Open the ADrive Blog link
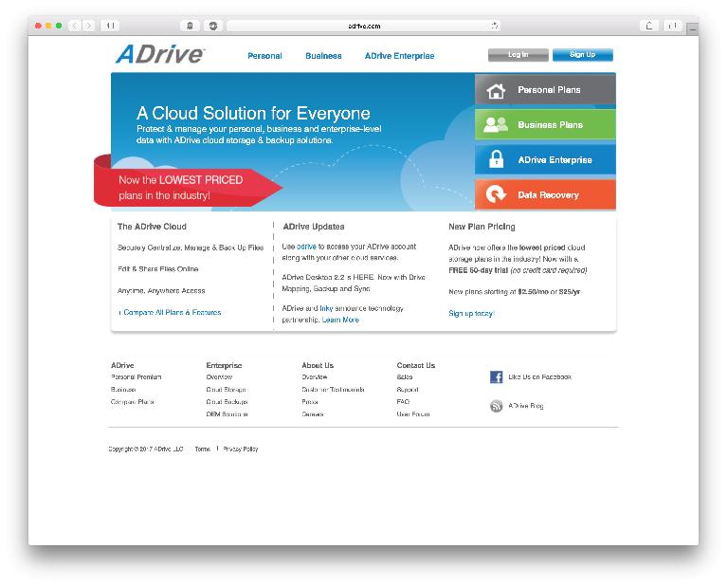The height and width of the screenshot is (587, 728). click(x=525, y=406)
